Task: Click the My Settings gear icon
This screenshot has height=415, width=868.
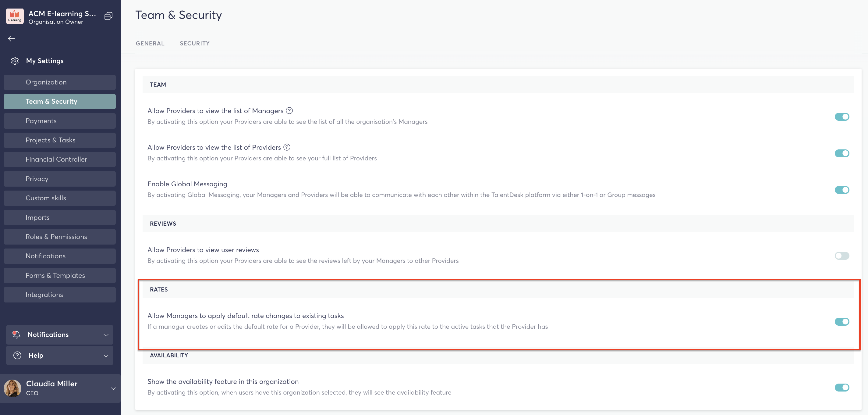Action: click(15, 61)
